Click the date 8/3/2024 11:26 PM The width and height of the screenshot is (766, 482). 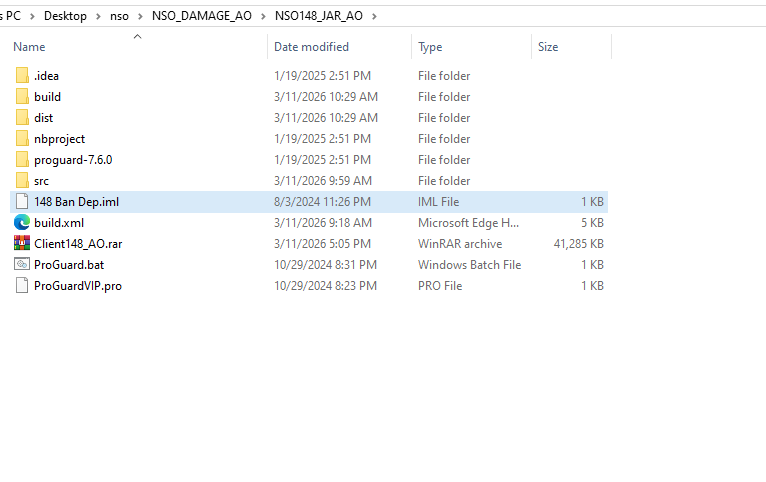(x=322, y=202)
